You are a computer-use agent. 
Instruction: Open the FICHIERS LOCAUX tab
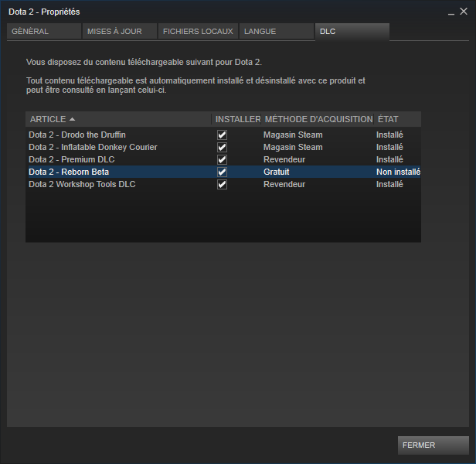[198, 31]
